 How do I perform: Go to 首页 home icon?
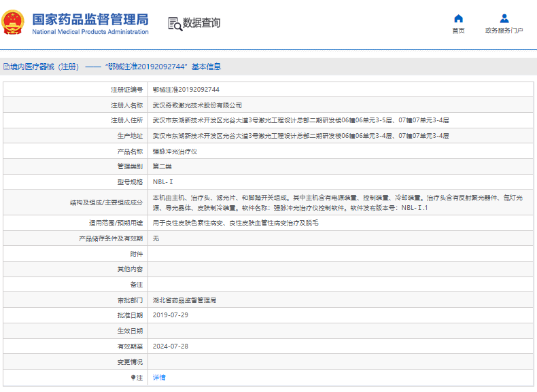coord(458,18)
